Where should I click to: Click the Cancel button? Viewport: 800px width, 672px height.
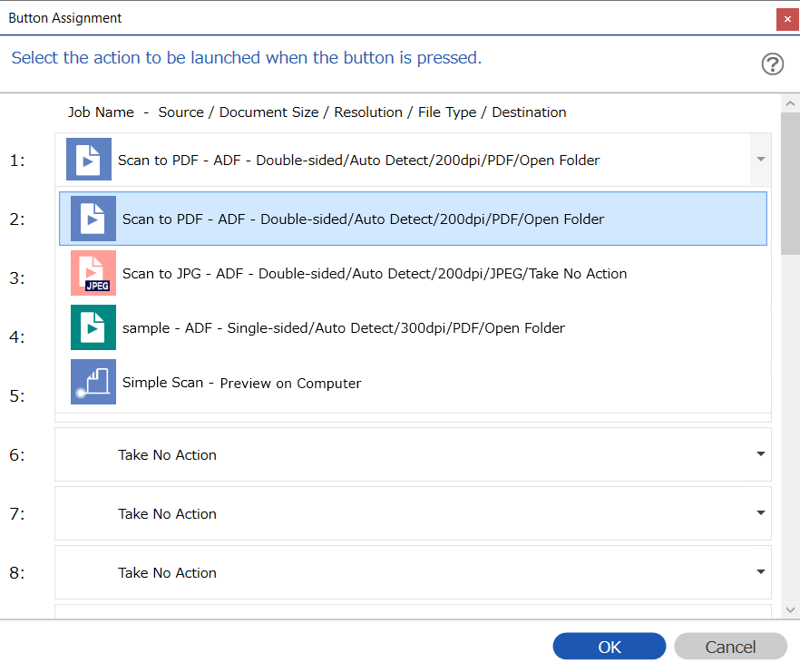coord(731,647)
